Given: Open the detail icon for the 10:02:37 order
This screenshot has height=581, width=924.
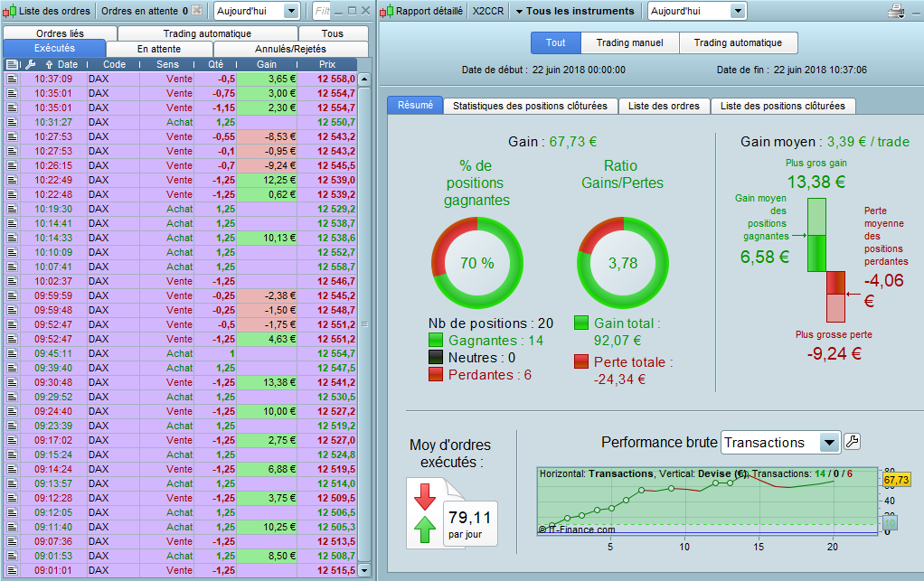Looking at the screenshot, I should (12, 281).
